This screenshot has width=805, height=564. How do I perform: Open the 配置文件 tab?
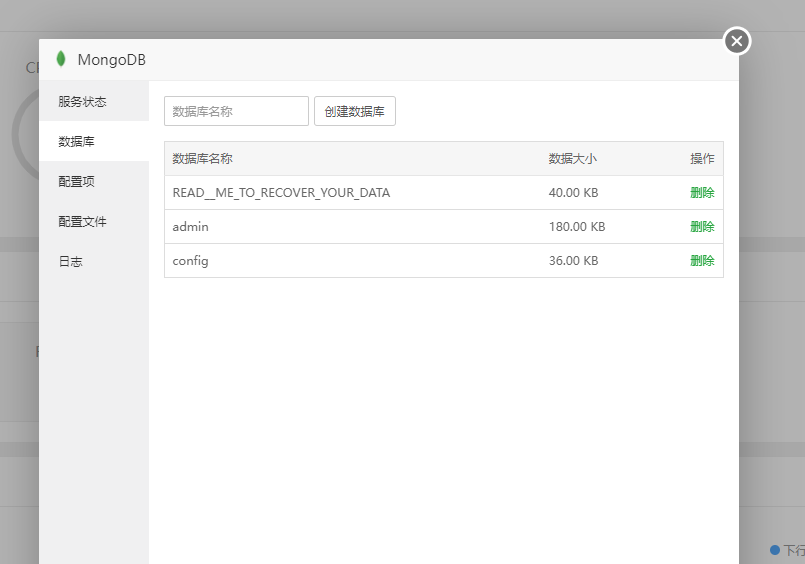pyautogui.click(x=94, y=221)
